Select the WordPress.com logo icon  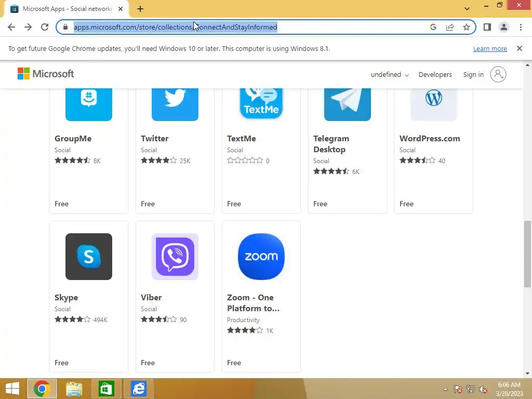[x=434, y=104]
